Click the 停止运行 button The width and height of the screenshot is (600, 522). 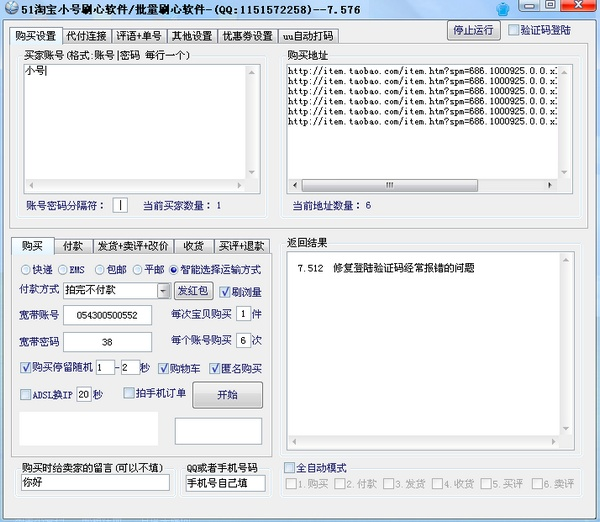click(x=473, y=30)
